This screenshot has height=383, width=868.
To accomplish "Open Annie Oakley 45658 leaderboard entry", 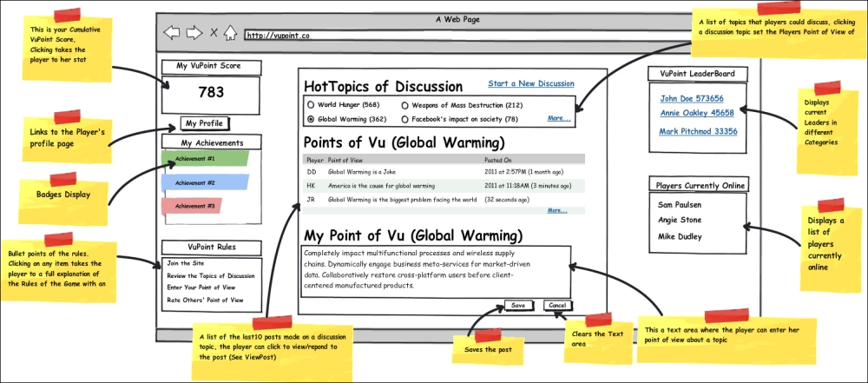I will pos(697,113).
